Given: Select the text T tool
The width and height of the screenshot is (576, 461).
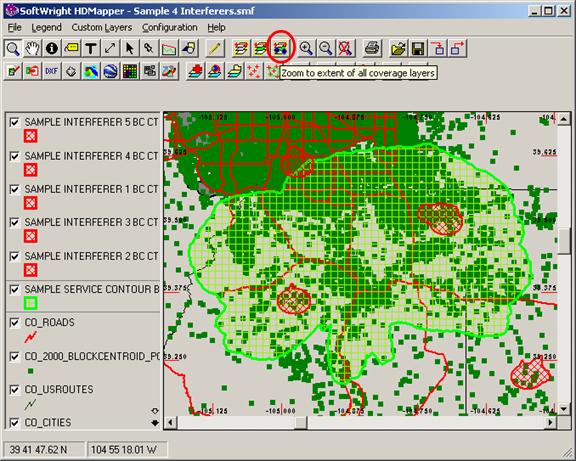Looking at the screenshot, I should click(91, 48).
